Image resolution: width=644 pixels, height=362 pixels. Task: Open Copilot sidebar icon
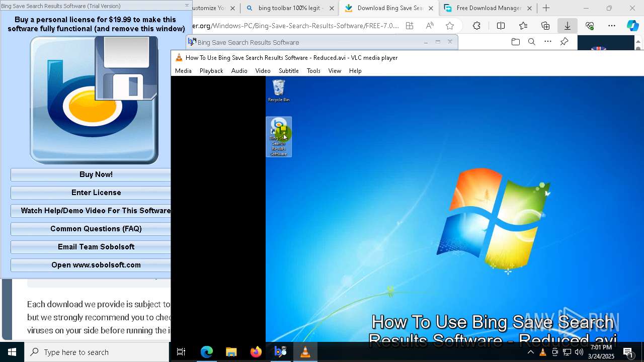click(x=632, y=26)
